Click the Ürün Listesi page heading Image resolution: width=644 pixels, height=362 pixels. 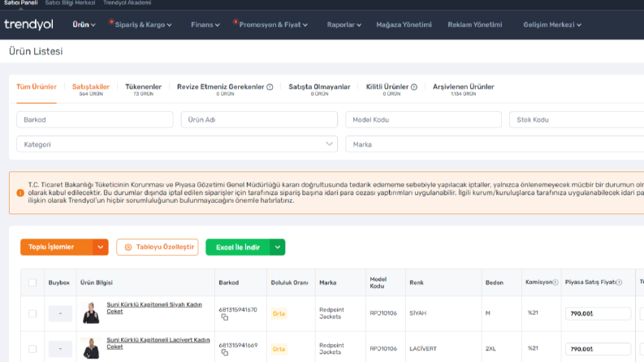(x=36, y=51)
